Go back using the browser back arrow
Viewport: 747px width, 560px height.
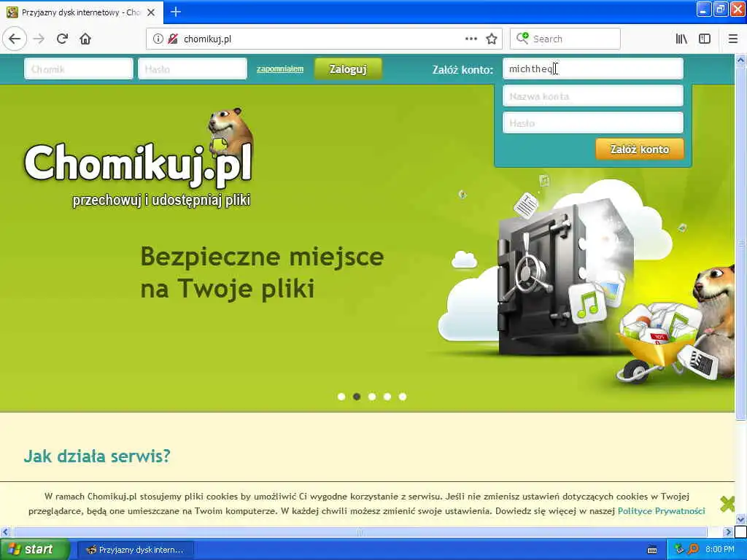[15, 39]
